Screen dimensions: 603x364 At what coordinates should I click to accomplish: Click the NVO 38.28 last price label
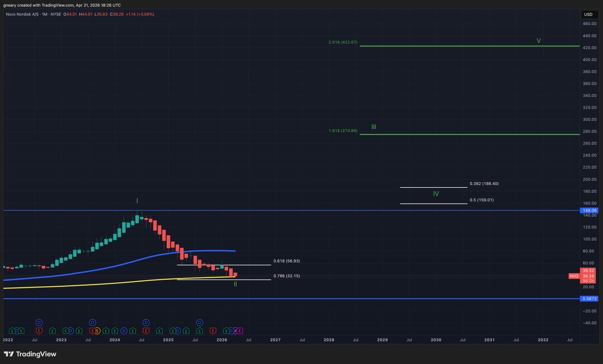(x=582, y=276)
